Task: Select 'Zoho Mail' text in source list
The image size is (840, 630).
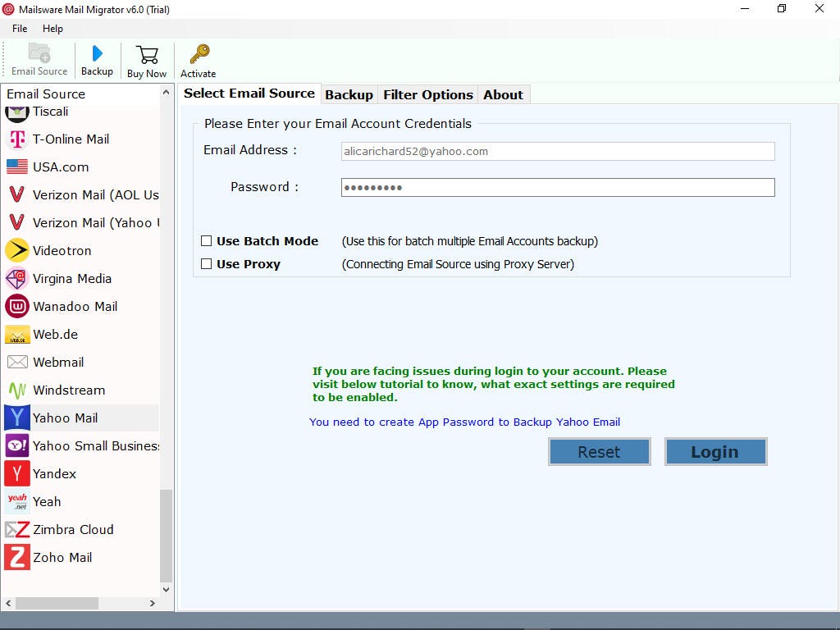Action: coord(62,557)
